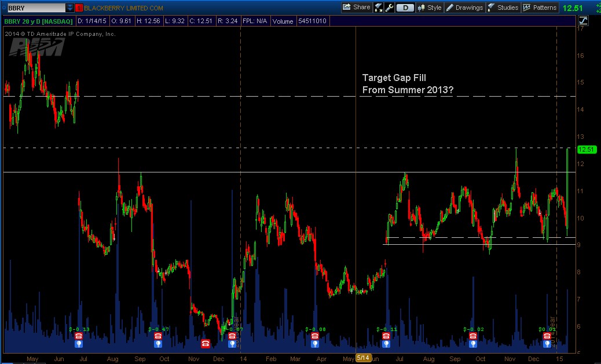This screenshot has width=601, height=364.
Task: Click the 'Volume' label cell
Action: point(283,21)
